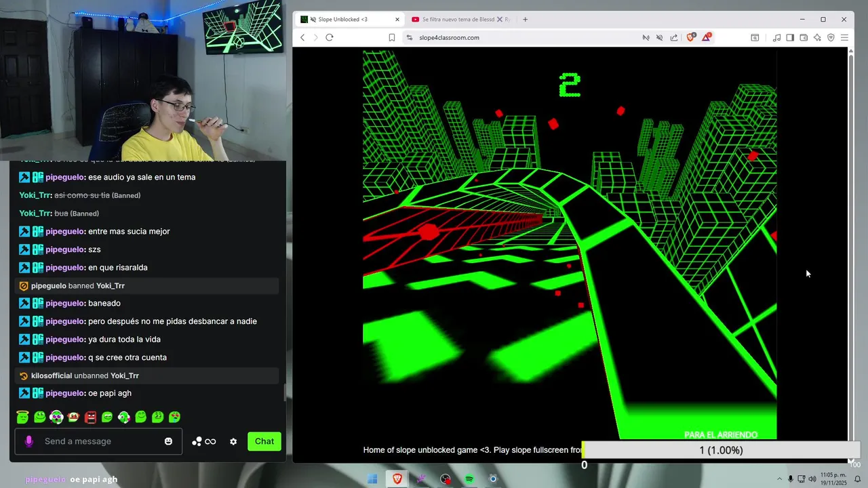Click the chat panel scrollbar
868x488 pixels.
pos(285,392)
